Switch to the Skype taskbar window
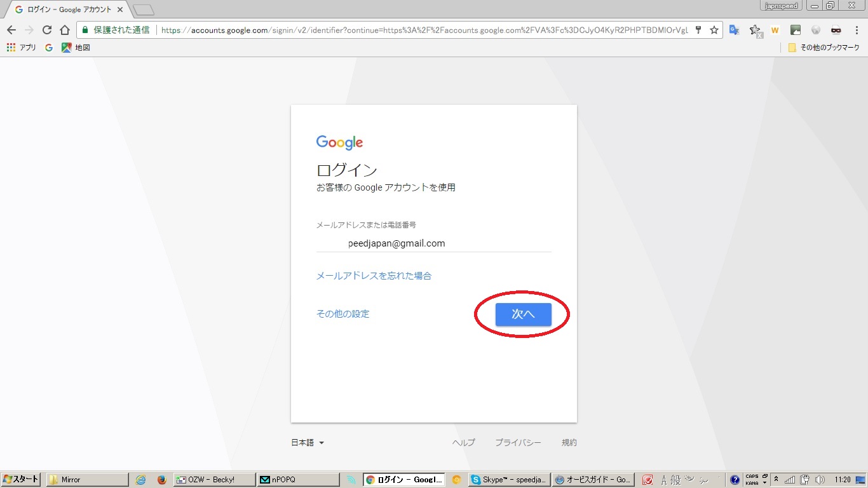This screenshot has width=868, height=488. click(x=508, y=480)
